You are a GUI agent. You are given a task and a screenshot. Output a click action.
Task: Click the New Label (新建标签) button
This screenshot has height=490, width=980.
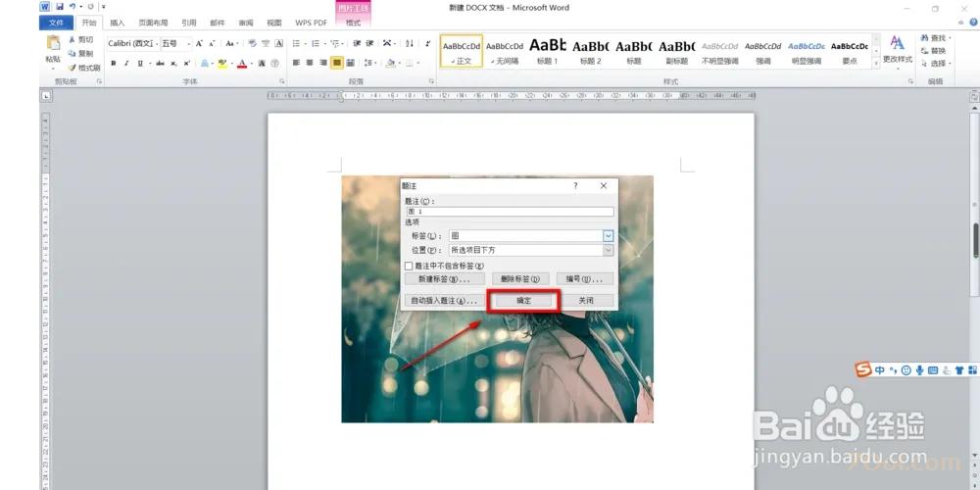(445, 278)
